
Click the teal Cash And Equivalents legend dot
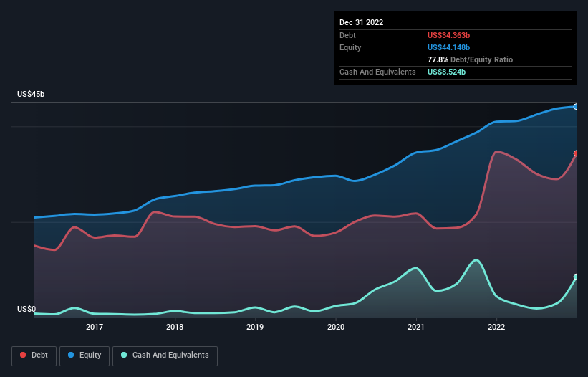coord(124,355)
